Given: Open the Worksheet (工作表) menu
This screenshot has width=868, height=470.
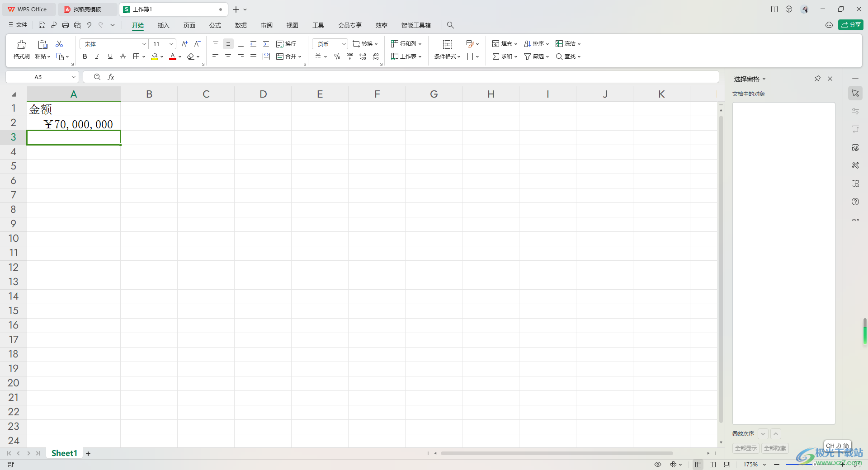Looking at the screenshot, I should 406,56.
